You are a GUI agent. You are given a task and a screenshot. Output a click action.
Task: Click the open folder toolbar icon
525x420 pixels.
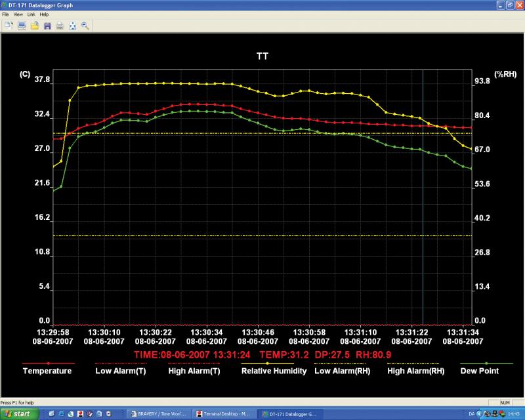[34, 26]
